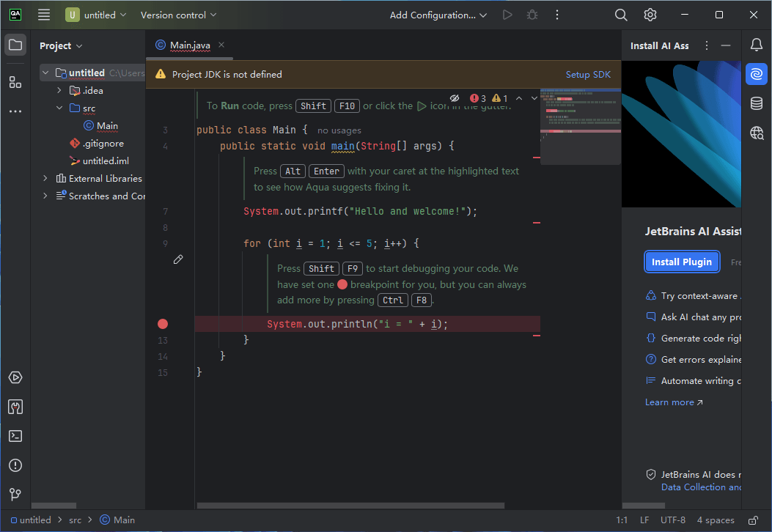Expand External Libraries node
Screen dimensions: 772x532
click(45, 178)
